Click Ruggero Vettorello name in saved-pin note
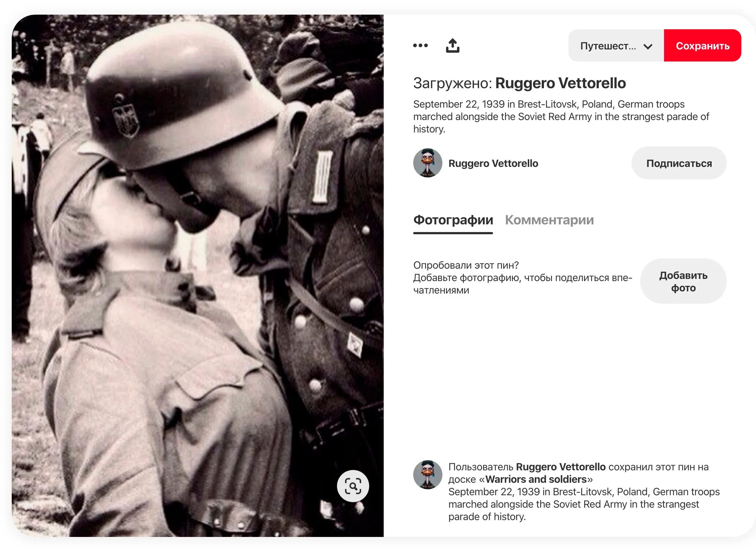756x560 pixels. click(560, 467)
